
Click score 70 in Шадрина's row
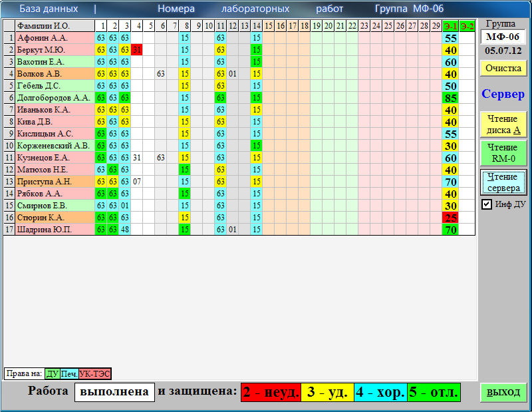(x=451, y=230)
